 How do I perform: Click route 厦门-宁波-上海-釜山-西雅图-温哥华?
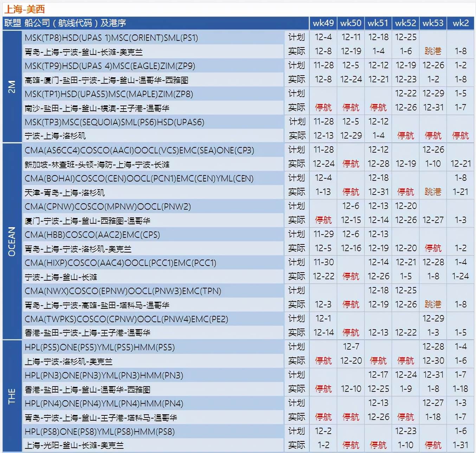(x=88, y=221)
